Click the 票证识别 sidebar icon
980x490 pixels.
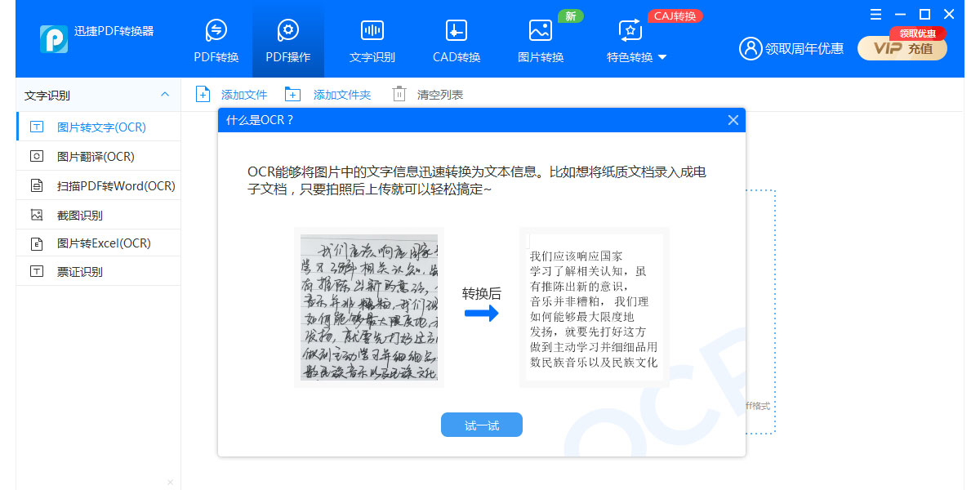tap(37, 271)
